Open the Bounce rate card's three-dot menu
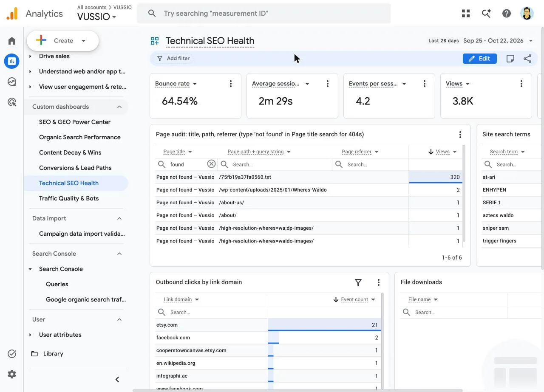 (x=231, y=84)
